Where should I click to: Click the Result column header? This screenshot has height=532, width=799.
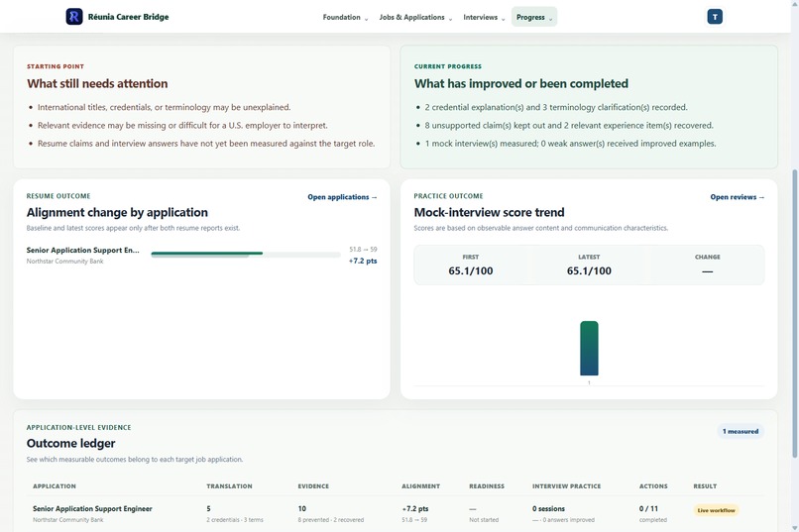[705, 486]
